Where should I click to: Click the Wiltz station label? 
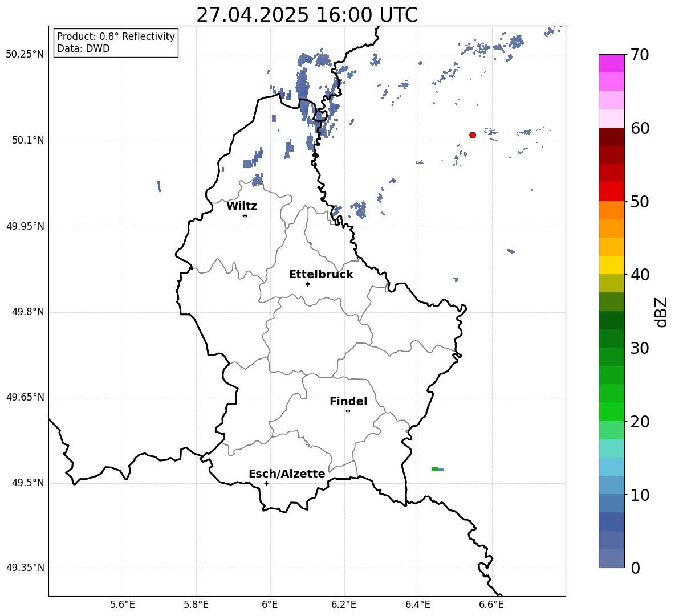[x=242, y=206]
